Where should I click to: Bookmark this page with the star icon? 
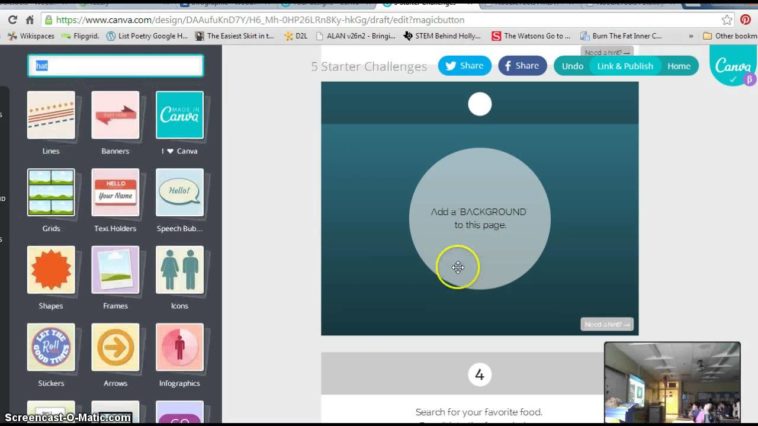coord(727,19)
